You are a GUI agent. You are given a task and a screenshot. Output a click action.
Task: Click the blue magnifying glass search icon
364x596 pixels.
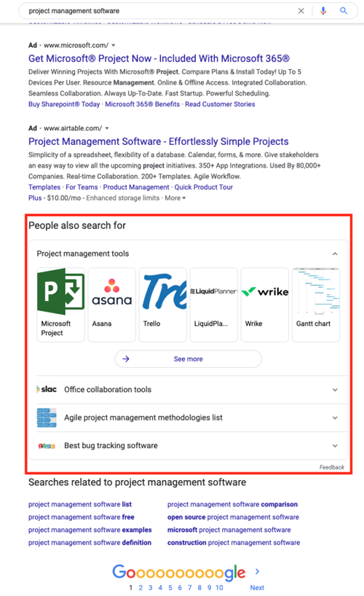344,11
